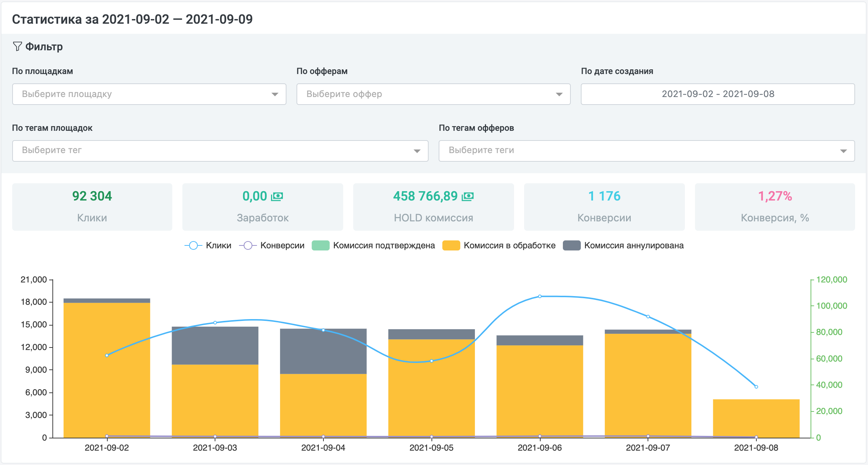Click the arrow of the offer tags dropdown

click(x=843, y=151)
